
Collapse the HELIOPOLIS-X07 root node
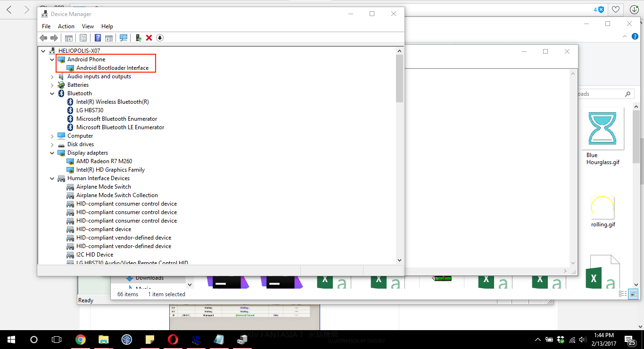(x=43, y=51)
